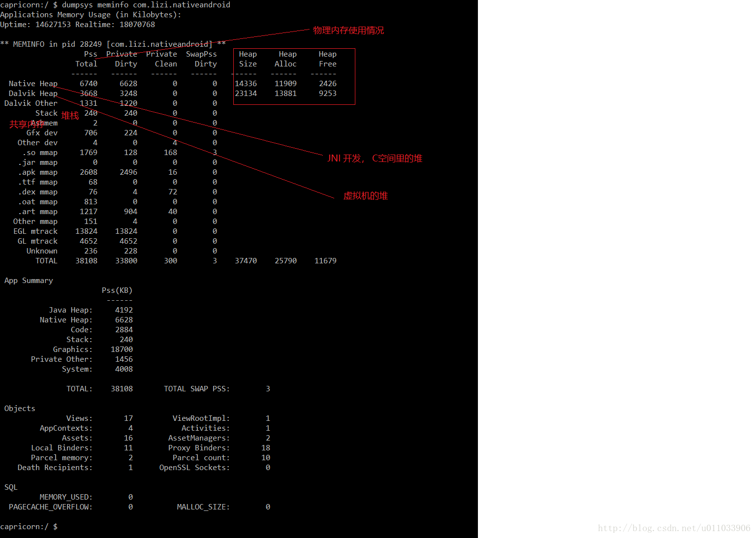Click the Unknown row label
Viewport: 756px width, 538px height.
point(42,251)
